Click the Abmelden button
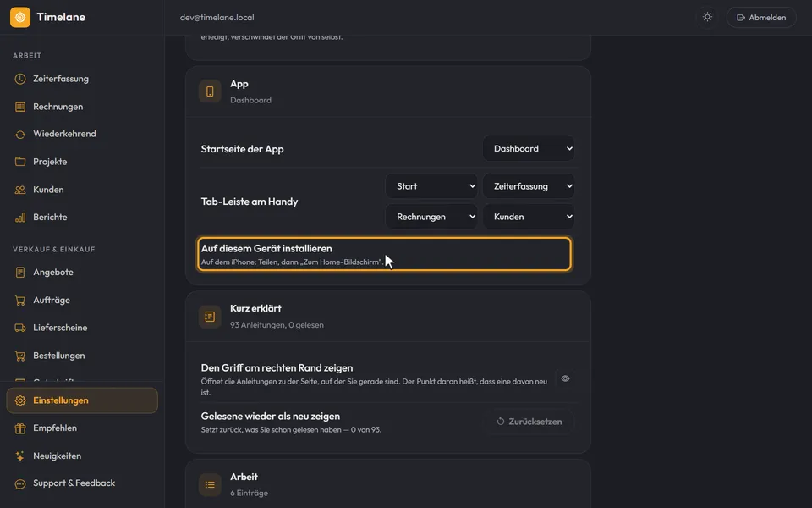Image resolution: width=812 pixels, height=508 pixels. 761,17
